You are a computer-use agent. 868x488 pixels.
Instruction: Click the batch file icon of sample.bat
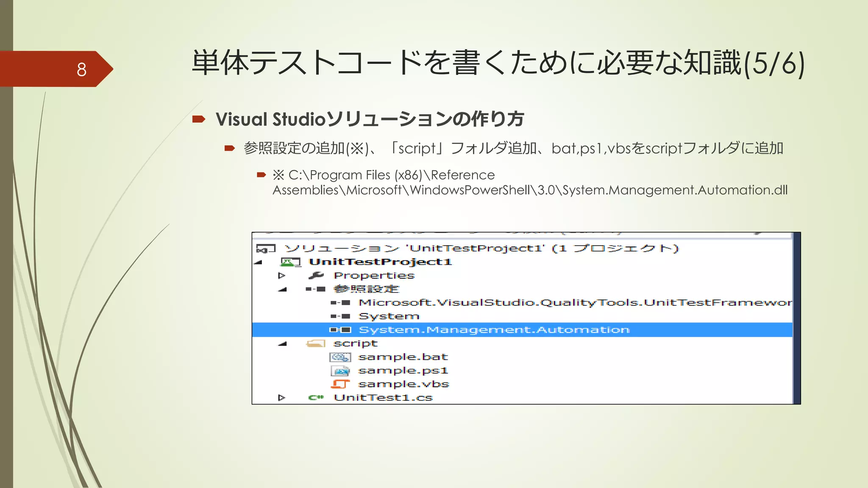click(340, 358)
